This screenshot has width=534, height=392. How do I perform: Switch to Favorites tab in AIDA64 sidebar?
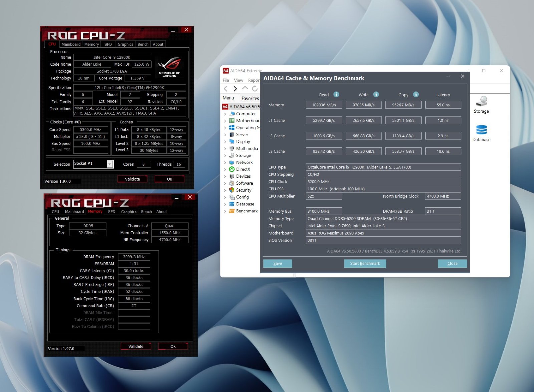coord(250,98)
